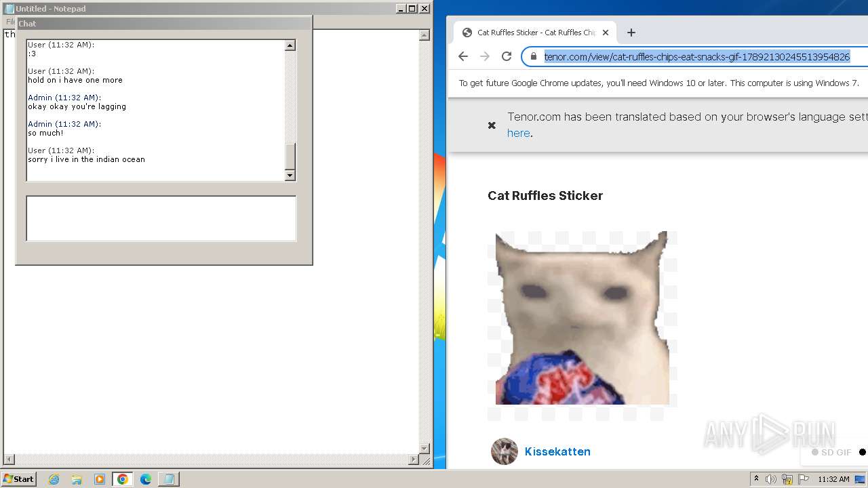This screenshot has height=488, width=868.
Task: Click the chat scrollbar down arrow
Action: click(x=290, y=176)
